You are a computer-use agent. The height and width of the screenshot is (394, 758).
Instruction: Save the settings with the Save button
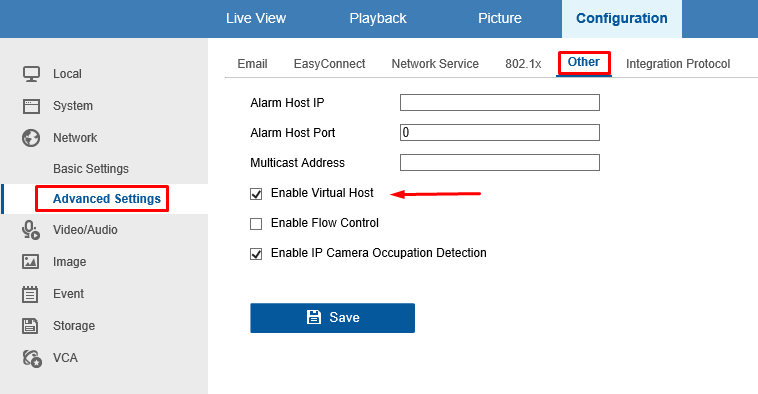click(x=332, y=318)
